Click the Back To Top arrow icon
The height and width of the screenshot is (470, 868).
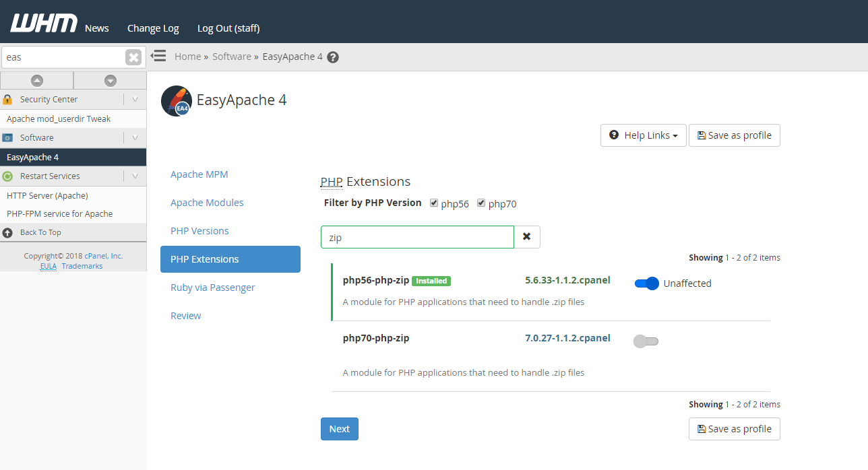(7, 232)
